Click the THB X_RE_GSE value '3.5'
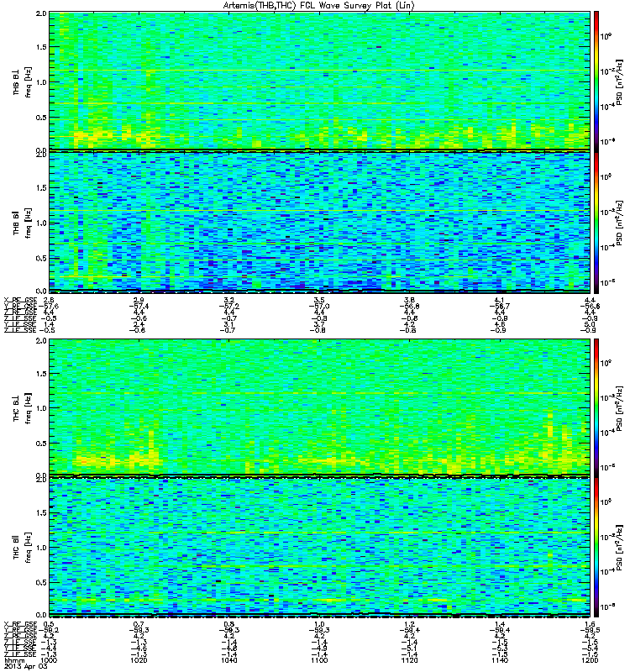The height and width of the screenshot is (672, 630). coord(319,300)
